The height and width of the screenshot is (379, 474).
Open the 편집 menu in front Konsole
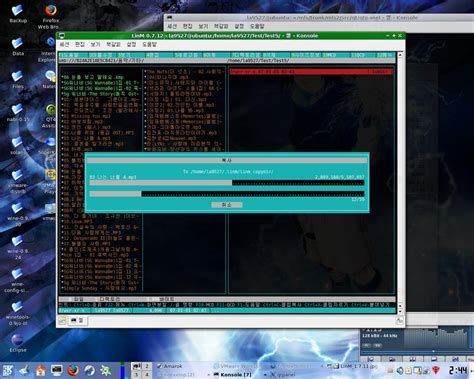[x=80, y=44]
